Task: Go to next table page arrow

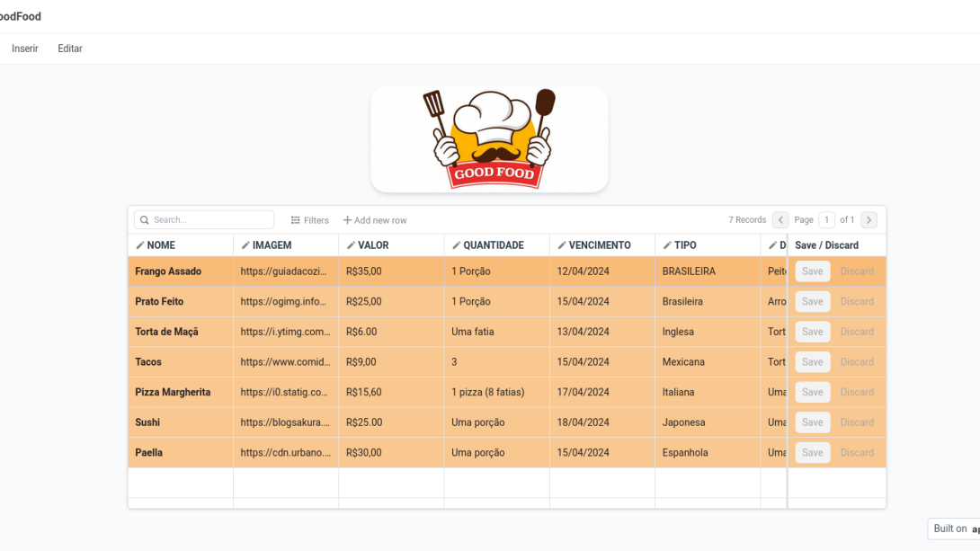Action: click(869, 220)
